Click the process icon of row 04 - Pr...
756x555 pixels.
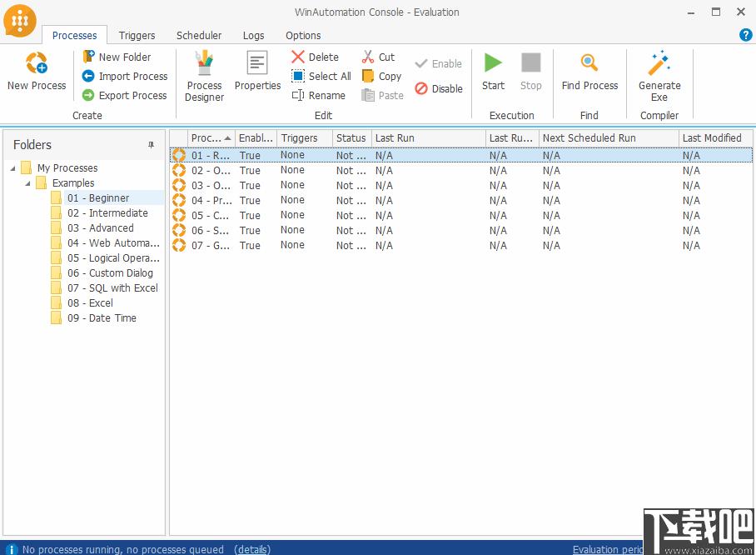point(179,200)
